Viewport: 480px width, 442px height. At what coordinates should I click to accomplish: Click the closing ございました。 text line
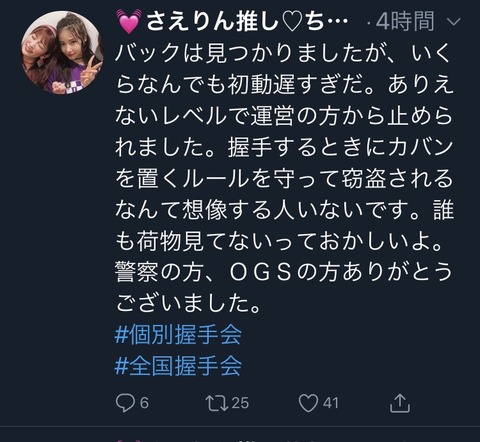coord(188,303)
